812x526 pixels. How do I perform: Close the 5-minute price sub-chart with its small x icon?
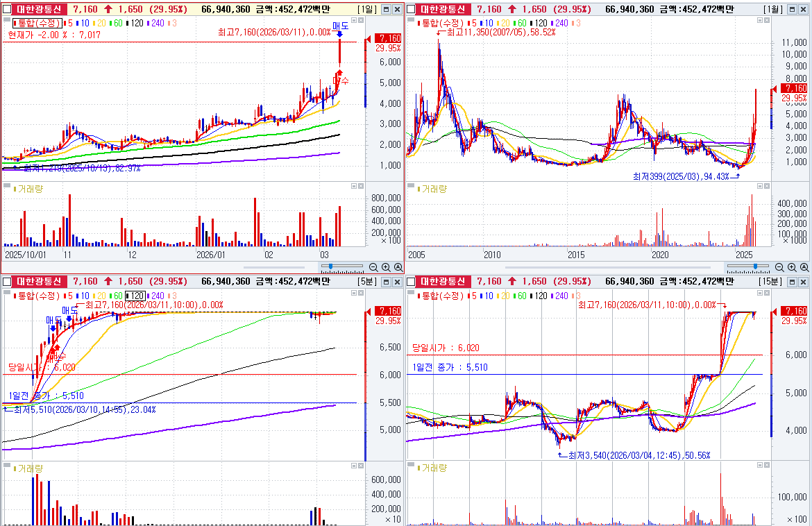[361, 293]
